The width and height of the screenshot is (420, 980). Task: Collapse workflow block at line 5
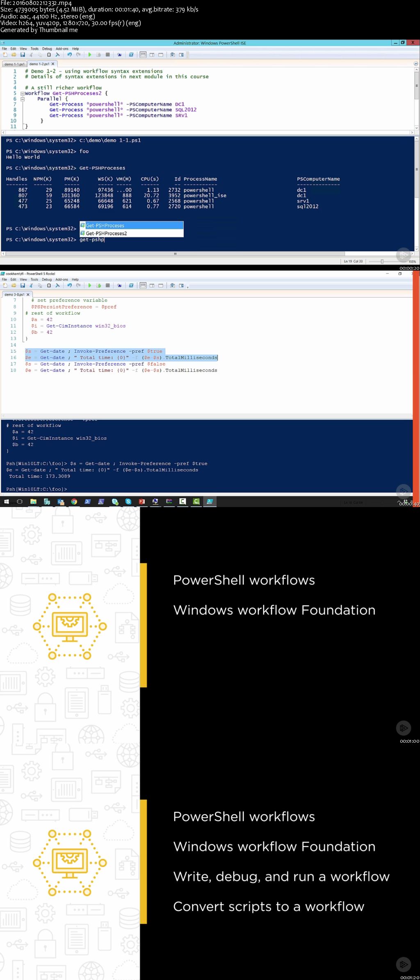pyautogui.click(x=23, y=94)
